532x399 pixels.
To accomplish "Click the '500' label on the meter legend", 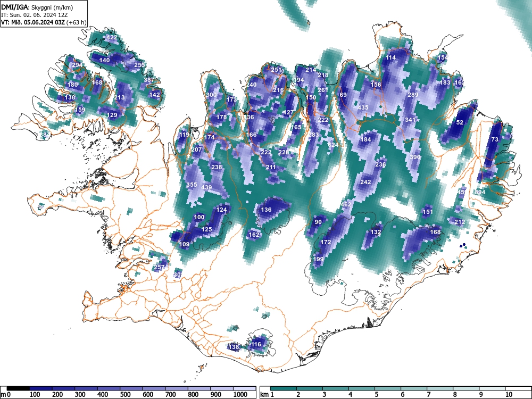I will [125, 395].
